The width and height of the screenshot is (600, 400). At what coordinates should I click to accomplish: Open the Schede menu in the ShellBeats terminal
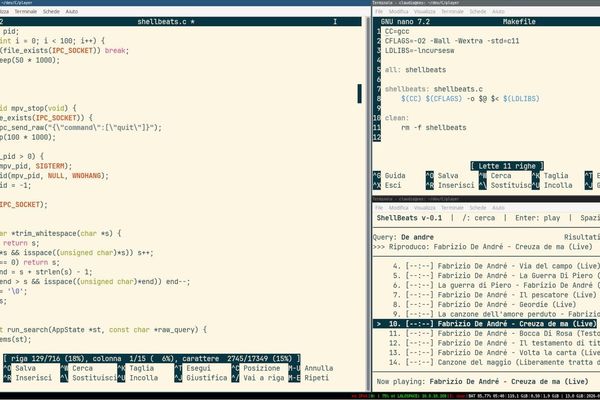pos(478,207)
